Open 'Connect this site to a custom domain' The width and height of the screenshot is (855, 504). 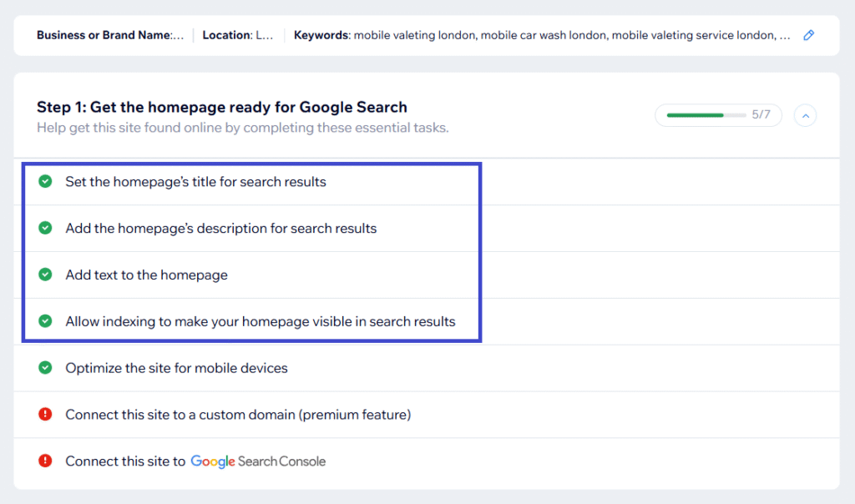238,416
